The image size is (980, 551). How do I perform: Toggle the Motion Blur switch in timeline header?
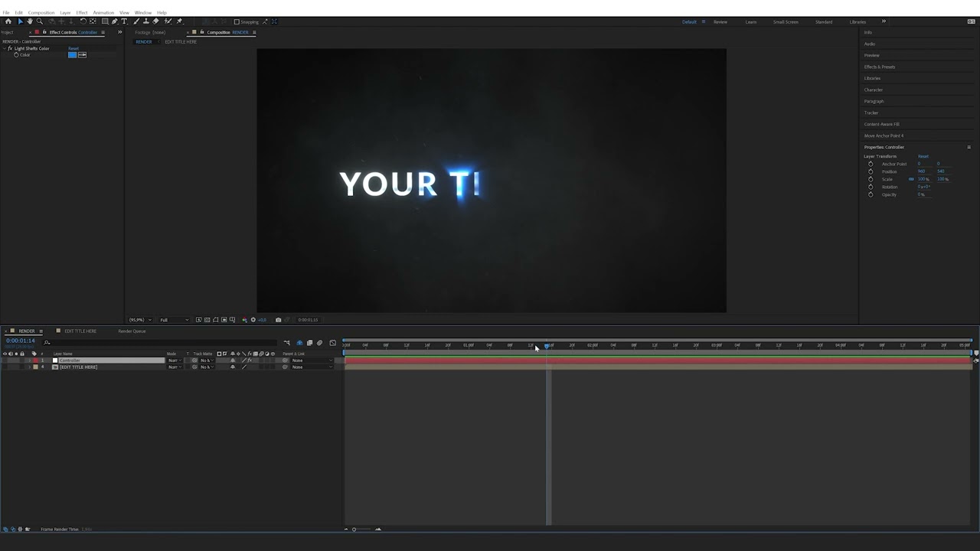click(319, 343)
